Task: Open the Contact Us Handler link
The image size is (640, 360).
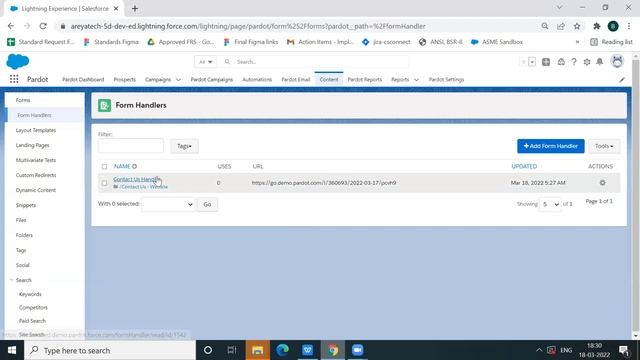Action: pyautogui.click(x=137, y=179)
